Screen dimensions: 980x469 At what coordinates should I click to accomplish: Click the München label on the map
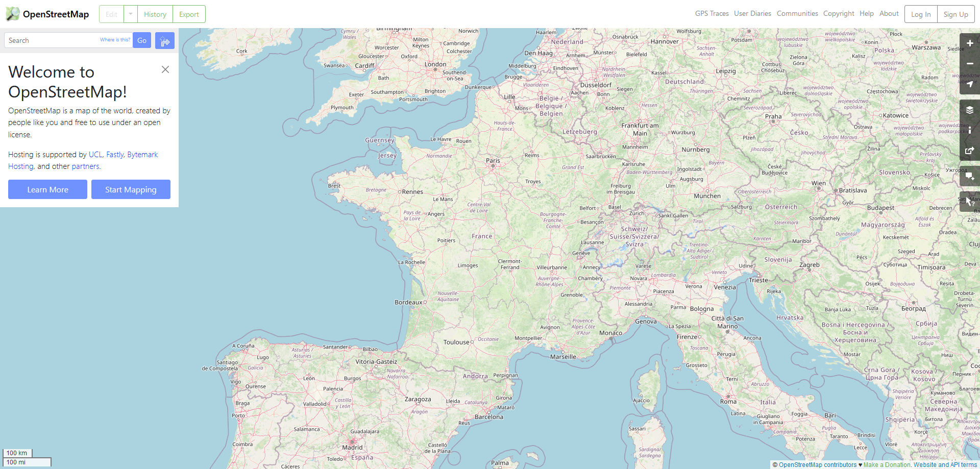point(707,196)
